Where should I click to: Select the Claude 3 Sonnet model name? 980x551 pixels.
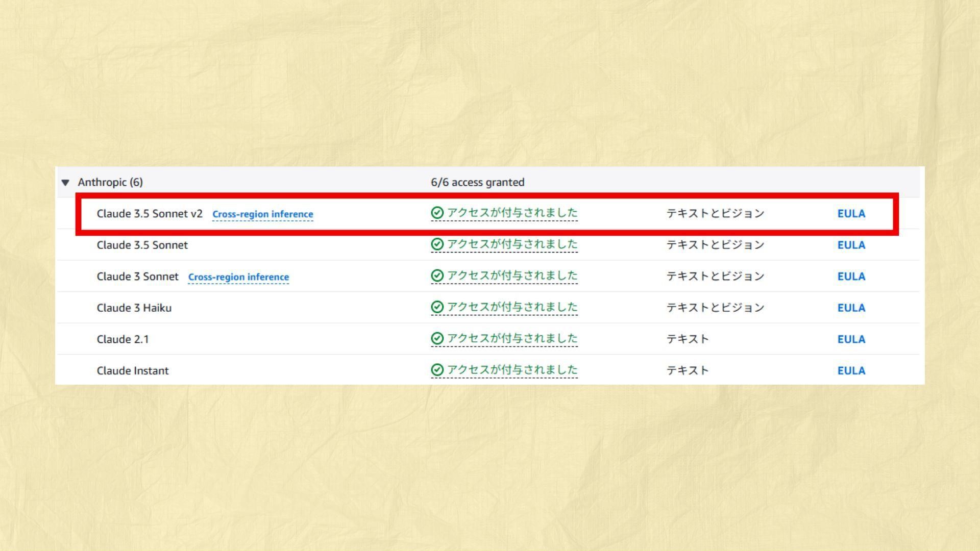(138, 277)
